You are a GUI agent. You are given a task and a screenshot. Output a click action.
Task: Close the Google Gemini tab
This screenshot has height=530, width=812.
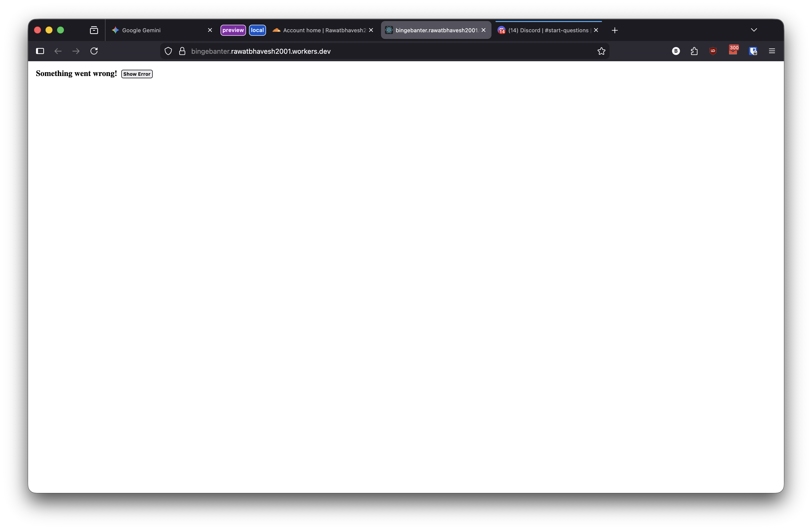tap(210, 30)
